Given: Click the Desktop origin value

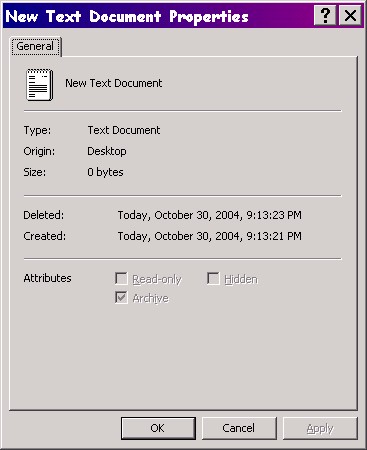Looking at the screenshot, I should pos(107,151).
